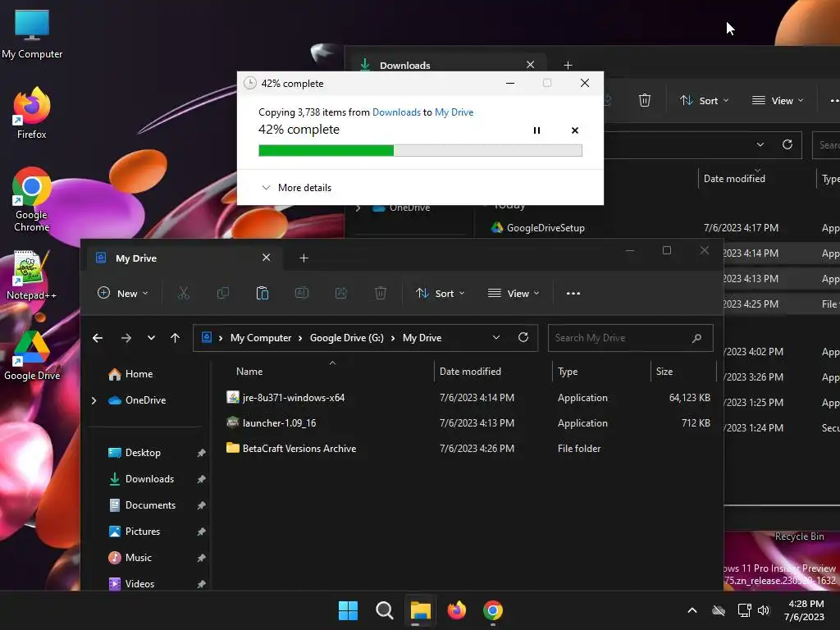Open Sort dropdown in My Drive window

point(441,293)
